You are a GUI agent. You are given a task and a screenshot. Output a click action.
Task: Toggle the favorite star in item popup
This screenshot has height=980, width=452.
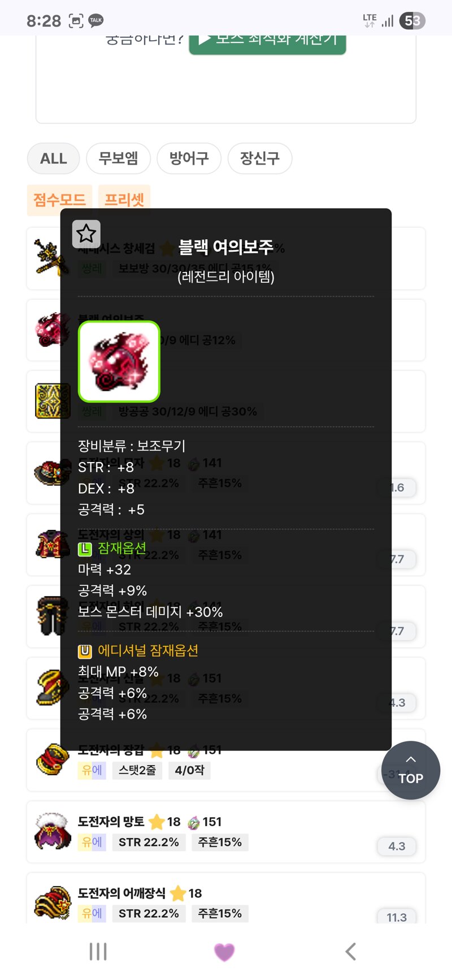click(x=86, y=234)
